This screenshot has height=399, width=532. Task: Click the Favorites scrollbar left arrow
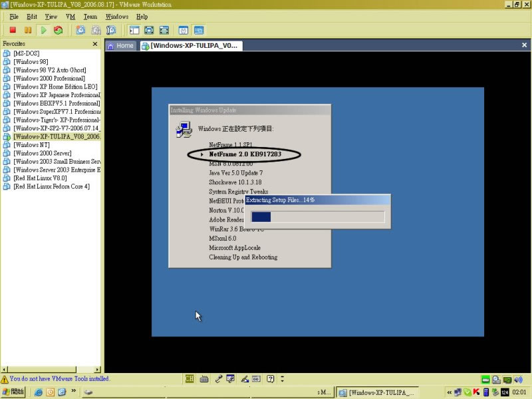(x=5, y=370)
